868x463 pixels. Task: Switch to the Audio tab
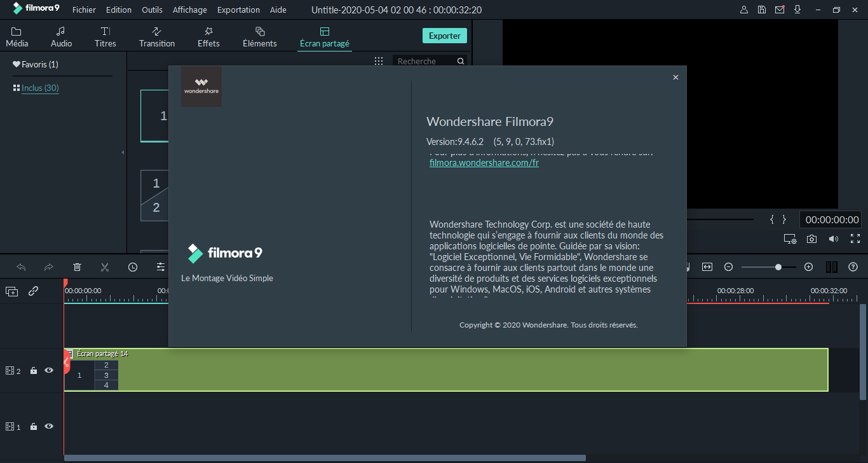click(x=61, y=38)
